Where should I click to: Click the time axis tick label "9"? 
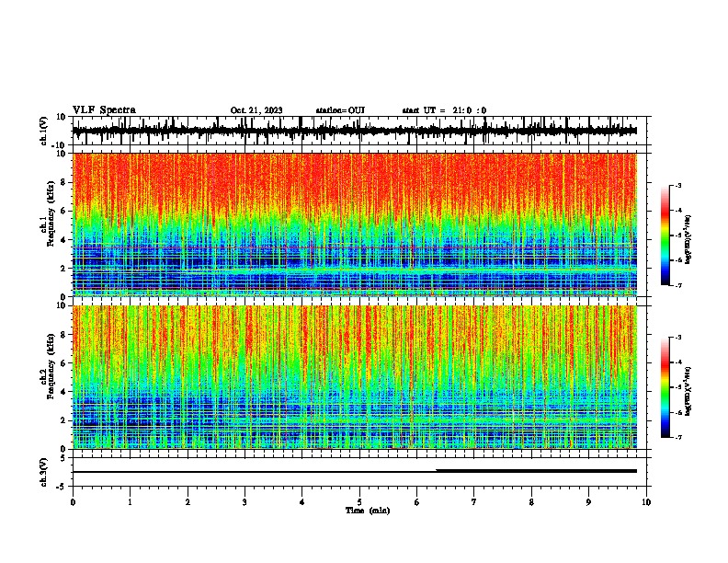click(x=588, y=502)
